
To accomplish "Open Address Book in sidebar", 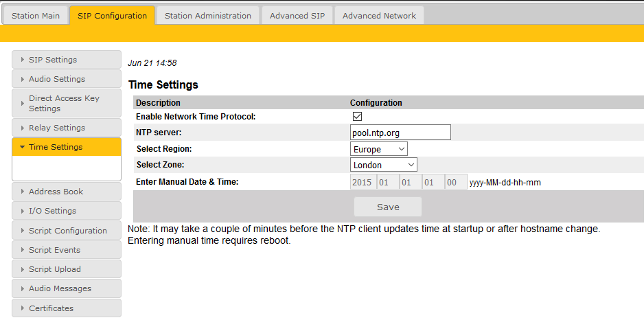I will point(66,192).
